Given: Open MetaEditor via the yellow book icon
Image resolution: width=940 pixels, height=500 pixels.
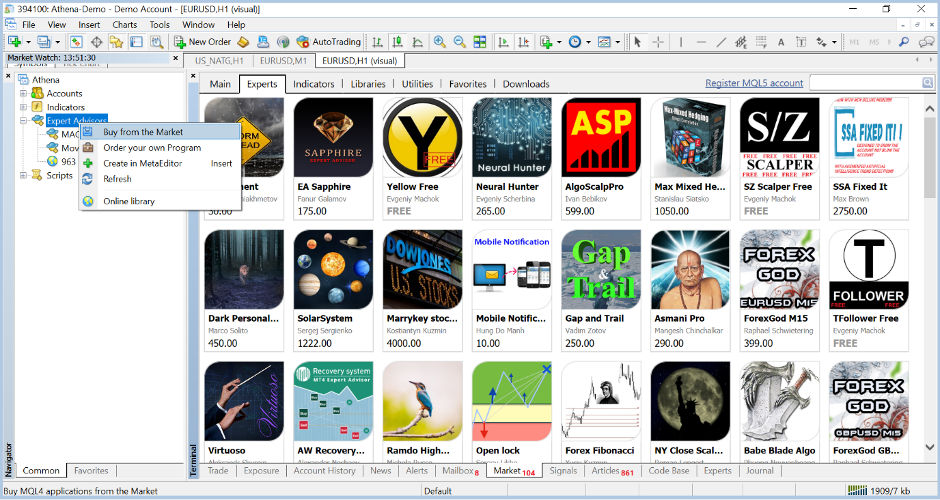Looking at the screenshot, I should click(243, 42).
